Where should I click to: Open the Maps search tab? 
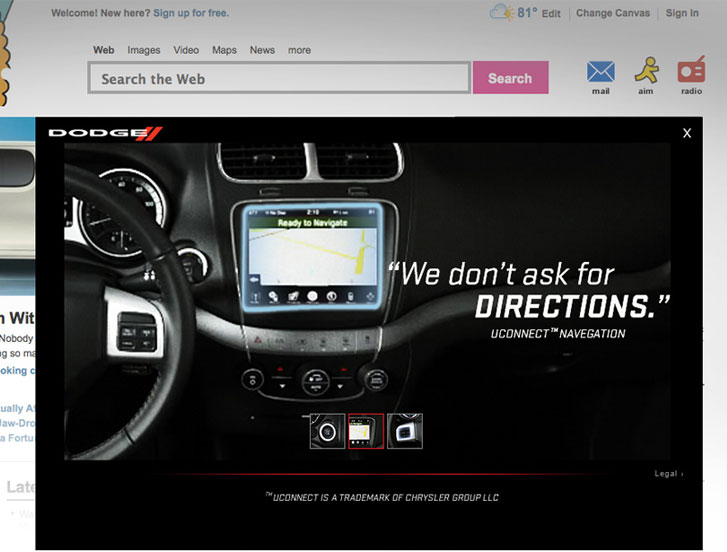click(x=224, y=50)
